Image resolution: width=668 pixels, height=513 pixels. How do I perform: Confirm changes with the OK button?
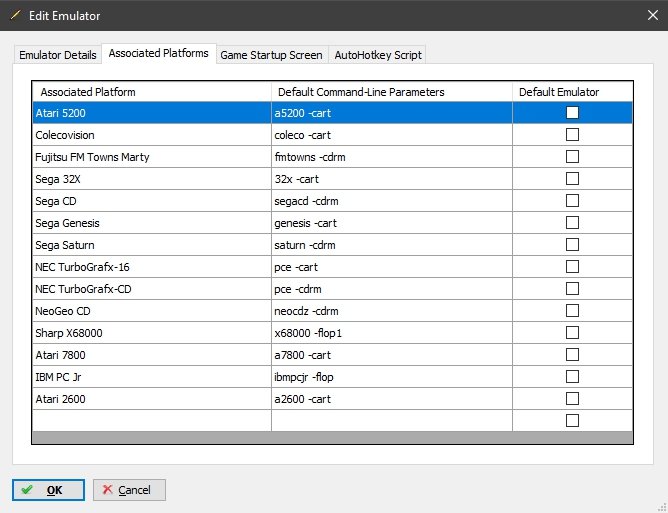[48, 490]
